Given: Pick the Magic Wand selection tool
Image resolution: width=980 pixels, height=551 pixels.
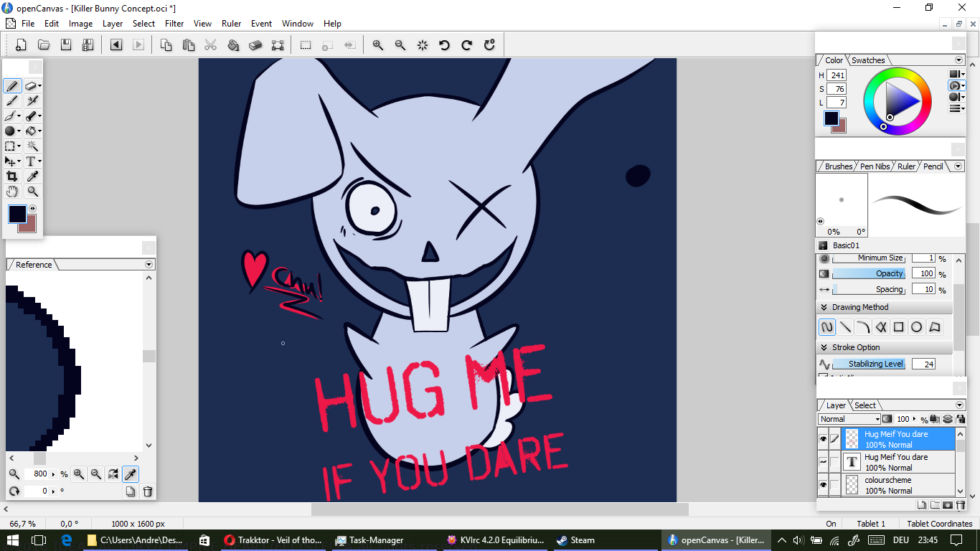Looking at the screenshot, I should pos(32,146).
